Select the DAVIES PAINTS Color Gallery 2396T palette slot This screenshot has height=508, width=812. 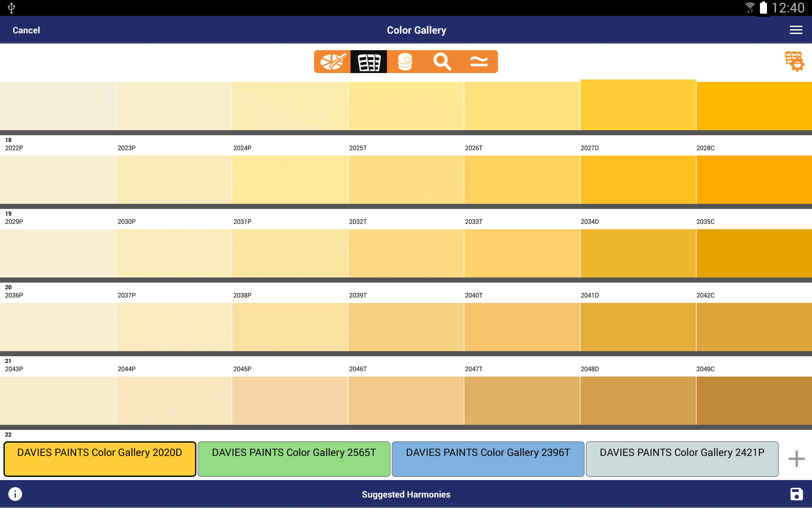click(x=488, y=459)
